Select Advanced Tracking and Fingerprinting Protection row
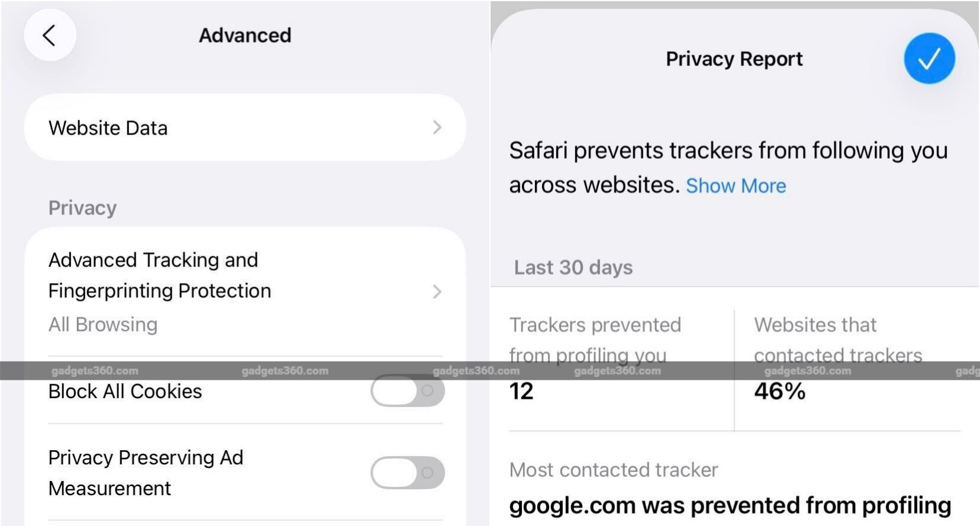Viewport: 980px width, 526px height. (245, 292)
